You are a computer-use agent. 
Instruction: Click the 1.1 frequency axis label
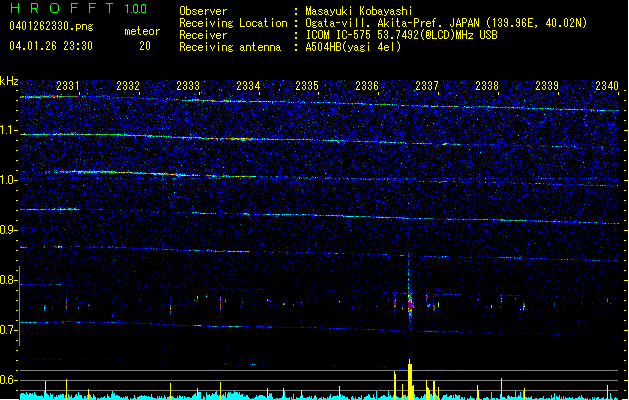[8, 130]
